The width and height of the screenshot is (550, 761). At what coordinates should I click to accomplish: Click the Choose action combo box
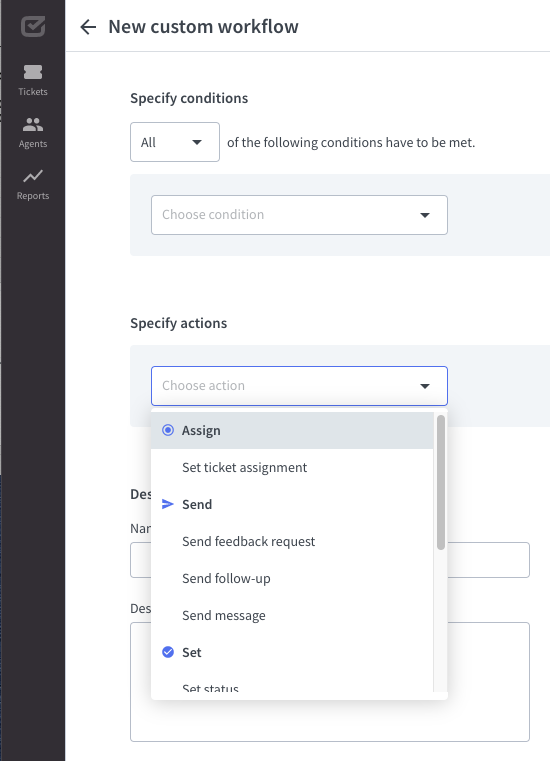tap(299, 386)
